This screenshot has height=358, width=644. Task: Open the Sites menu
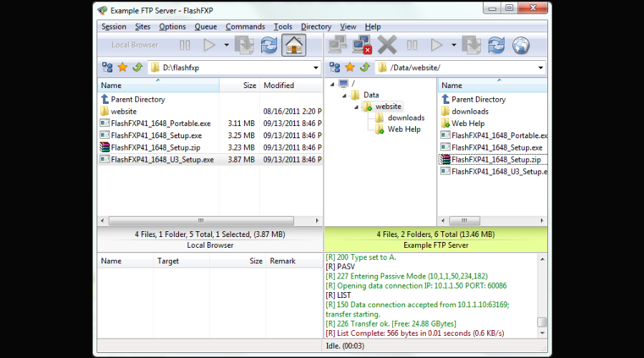tap(142, 26)
